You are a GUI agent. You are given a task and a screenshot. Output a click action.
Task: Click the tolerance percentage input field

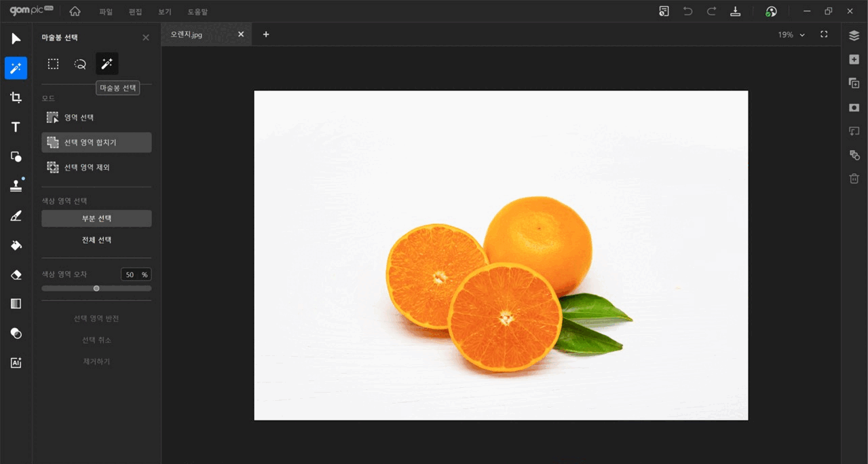130,274
